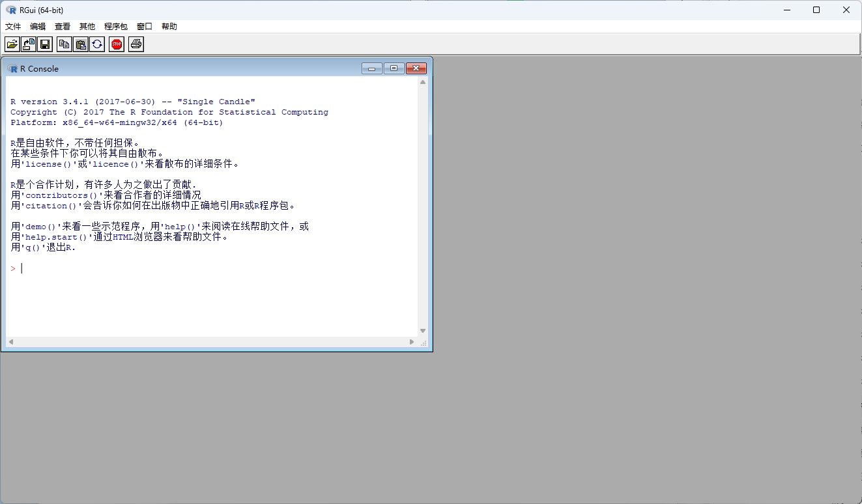The width and height of the screenshot is (862, 504).
Task: Click the line mentioning 'help.start()'
Action: 120,237
